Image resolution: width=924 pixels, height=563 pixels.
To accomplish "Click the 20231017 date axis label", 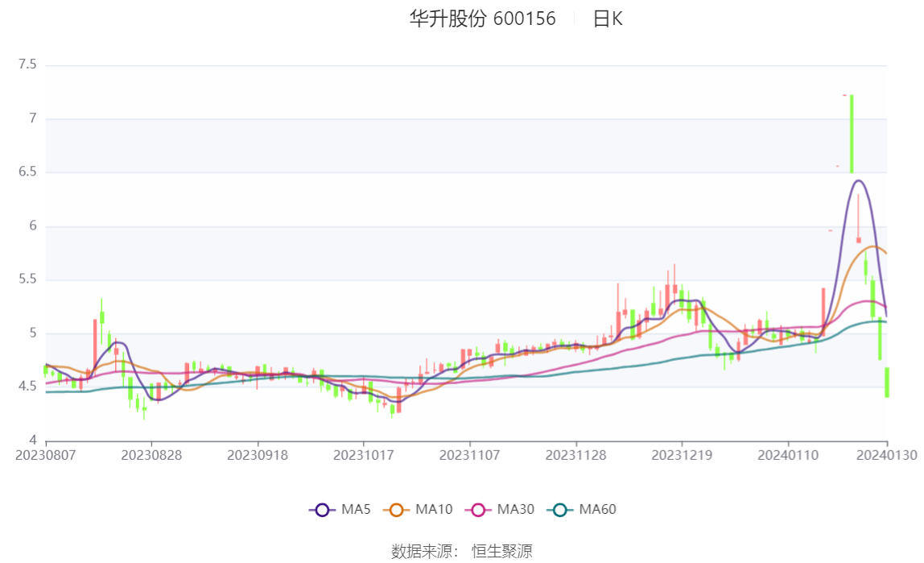I will [364, 455].
